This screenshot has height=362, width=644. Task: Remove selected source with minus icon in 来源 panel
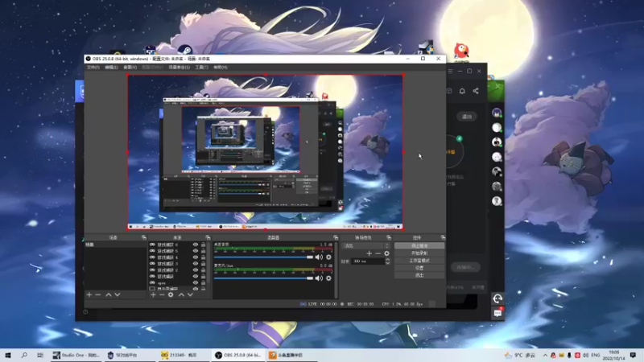(162, 294)
